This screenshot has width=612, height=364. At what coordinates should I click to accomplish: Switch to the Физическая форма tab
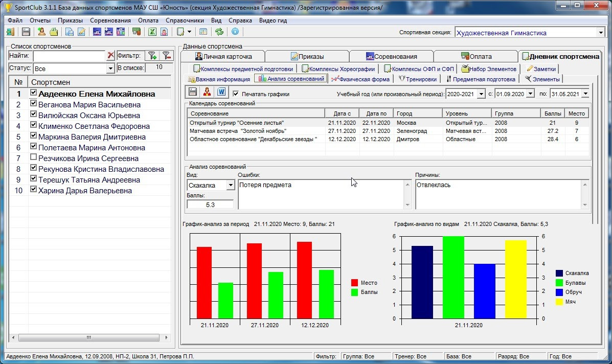click(361, 79)
